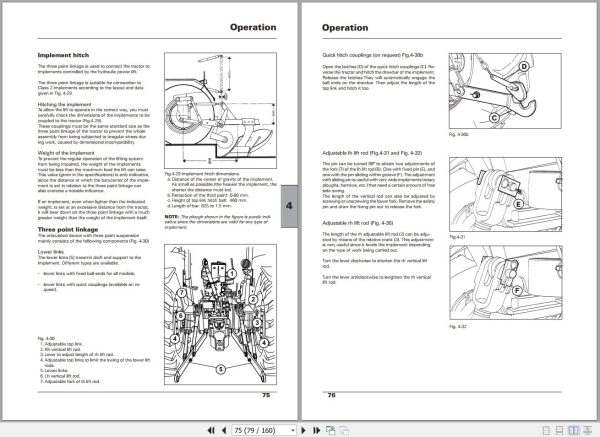The height and width of the screenshot is (437, 600).
Task: Switch to continuous facing view mode
Action: tap(587, 430)
